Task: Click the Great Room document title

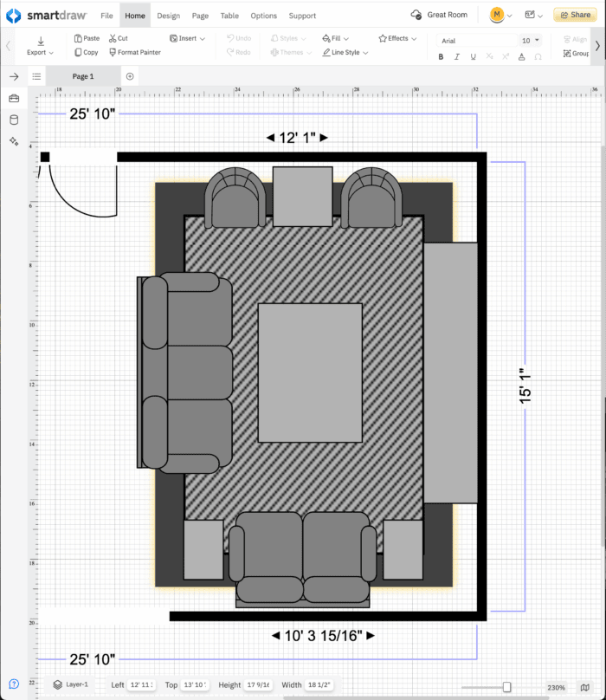Action: click(447, 15)
